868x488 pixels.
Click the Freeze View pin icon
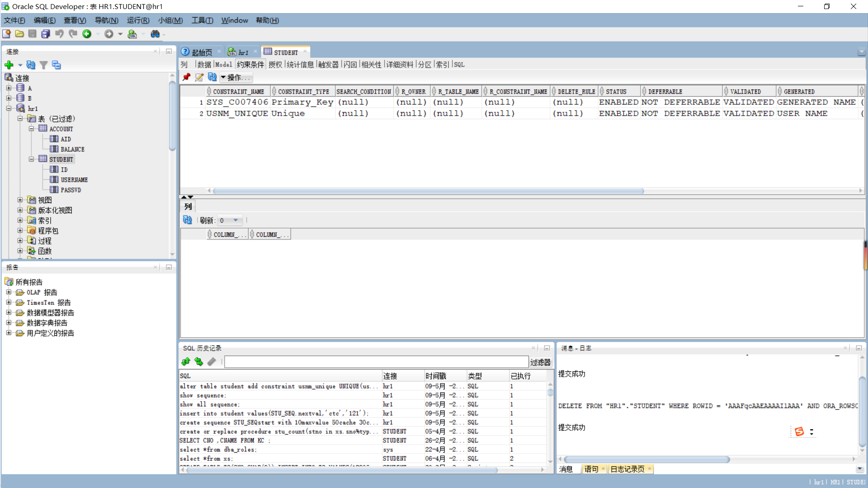coord(186,77)
